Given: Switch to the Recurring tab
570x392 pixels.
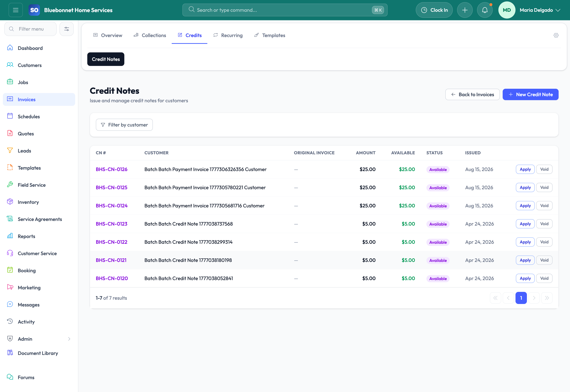Looking at the screenshot, I should coord(228,35).
